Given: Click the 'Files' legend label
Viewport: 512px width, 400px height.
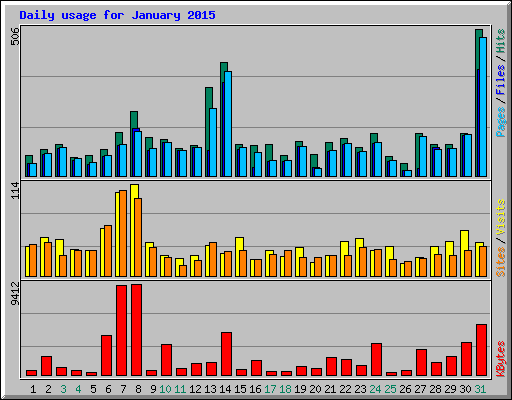Looking at the screenshot, I should click(x=501, y=80).
